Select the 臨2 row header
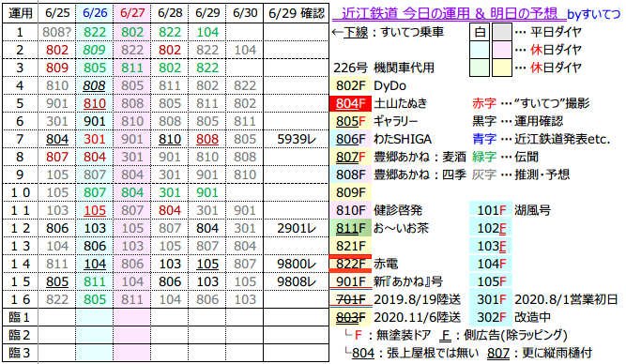This screenshot has height=364, width=626. click(x=21, y=335)
